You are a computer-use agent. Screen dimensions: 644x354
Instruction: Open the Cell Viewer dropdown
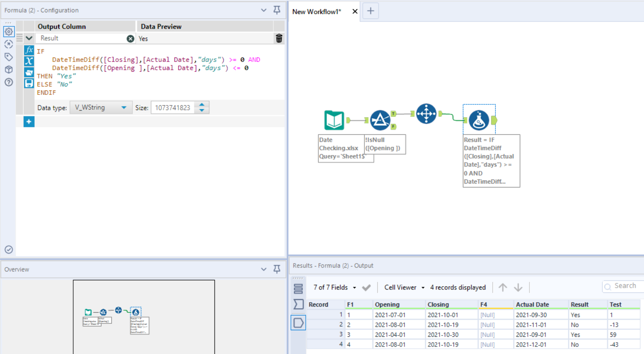click(x=404, y=287)
